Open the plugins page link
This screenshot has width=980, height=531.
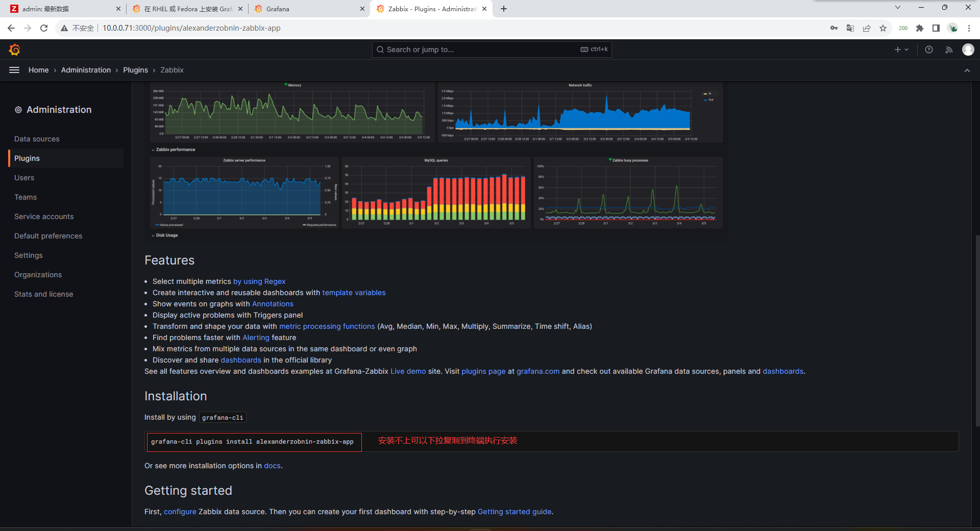483,371
